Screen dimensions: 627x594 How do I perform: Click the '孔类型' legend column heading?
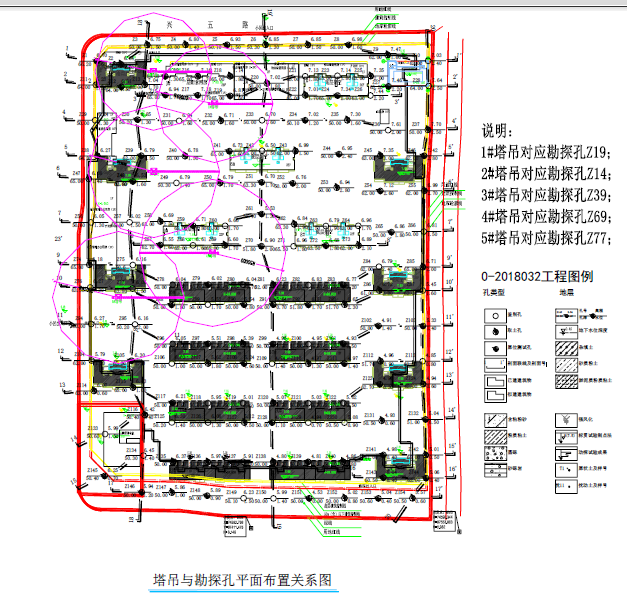tap(494, 293)
